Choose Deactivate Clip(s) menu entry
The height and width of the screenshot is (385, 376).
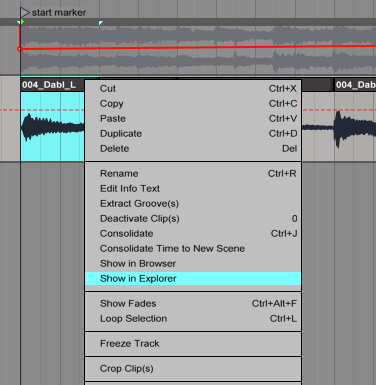(193, 219)
